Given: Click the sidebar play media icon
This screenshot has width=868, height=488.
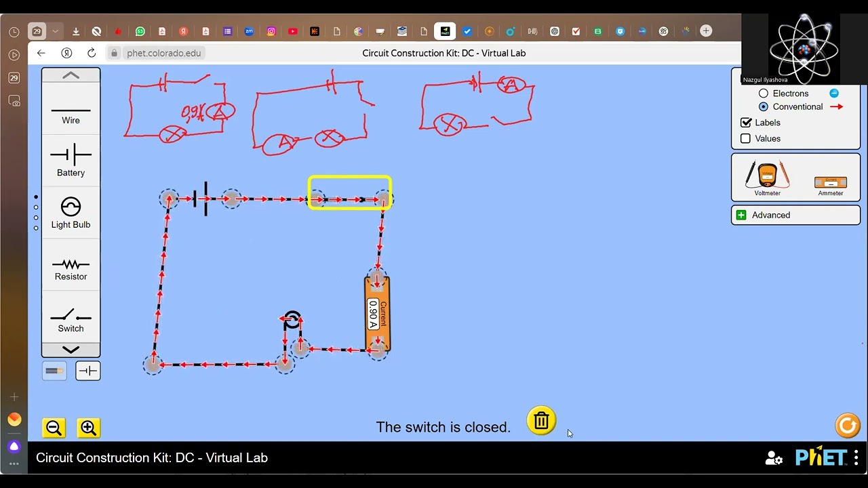Looking at the screenshot, I should pyautogui.click(x=14, y=55).
